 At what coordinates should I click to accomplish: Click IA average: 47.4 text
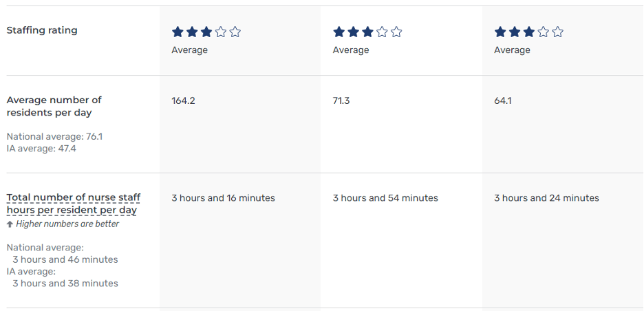coord(41,149)
